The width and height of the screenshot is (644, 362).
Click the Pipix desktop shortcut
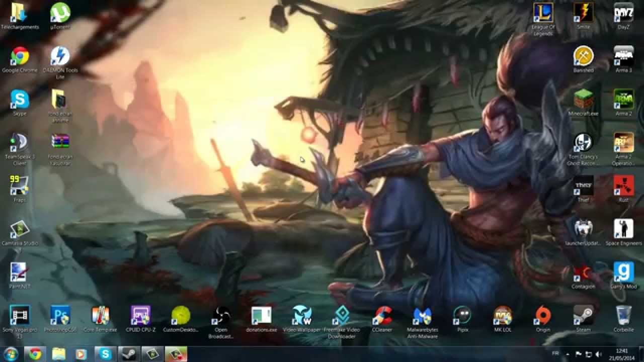462,319
